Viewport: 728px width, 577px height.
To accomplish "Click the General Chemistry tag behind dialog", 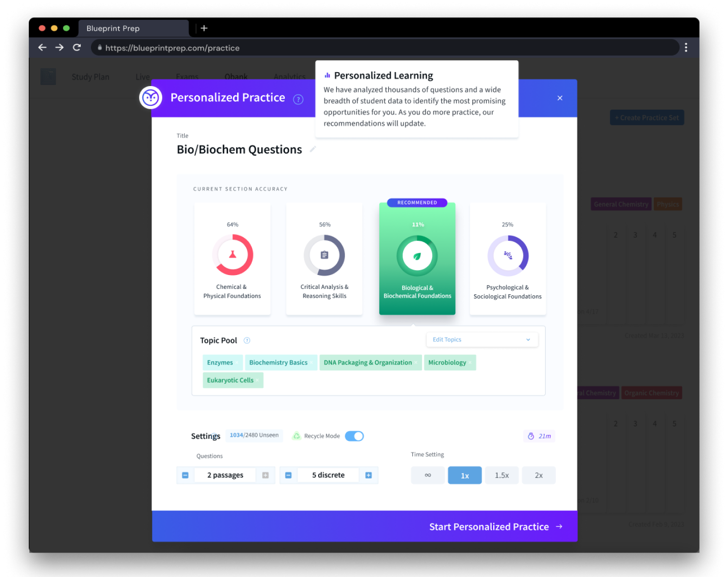I will pos(621,204).
